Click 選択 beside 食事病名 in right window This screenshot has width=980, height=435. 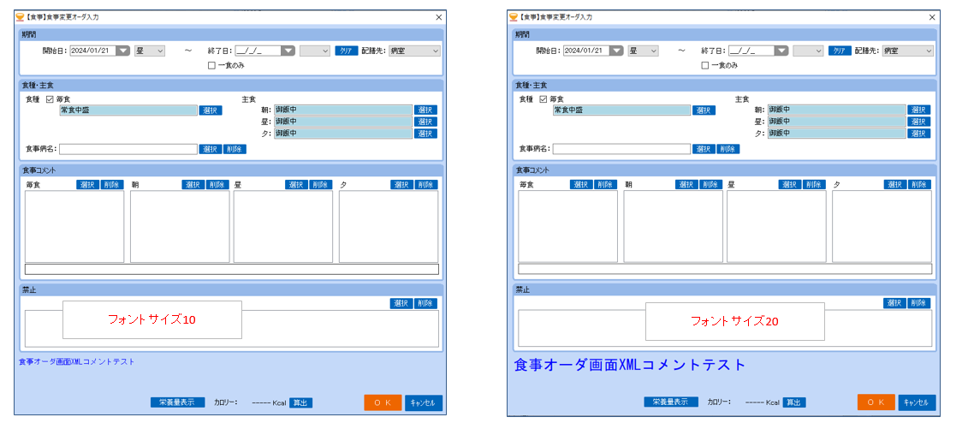[704, 149]
